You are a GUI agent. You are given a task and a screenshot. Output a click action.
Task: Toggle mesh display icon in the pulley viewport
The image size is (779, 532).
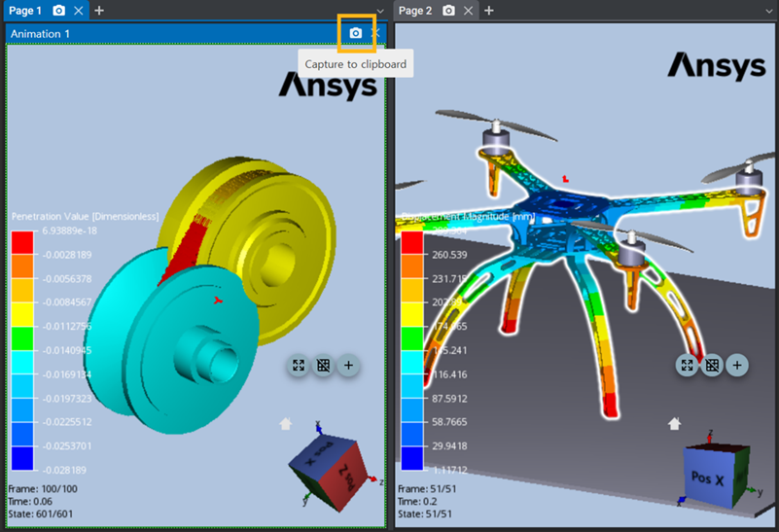pos(324,366)
